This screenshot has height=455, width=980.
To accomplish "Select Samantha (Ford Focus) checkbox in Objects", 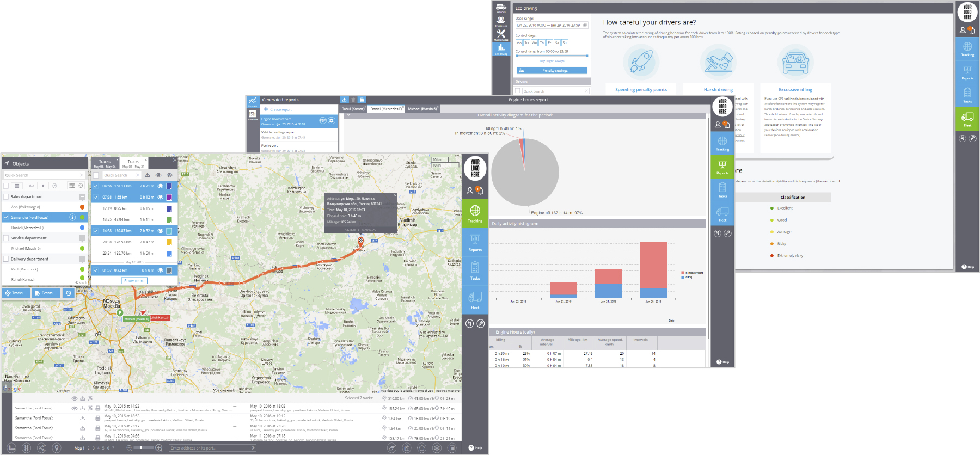I will coord(6,217).
